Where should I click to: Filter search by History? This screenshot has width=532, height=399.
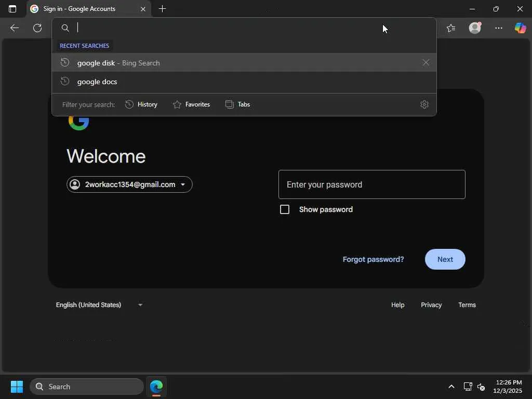pyautogui.click(x=141, y=104)
